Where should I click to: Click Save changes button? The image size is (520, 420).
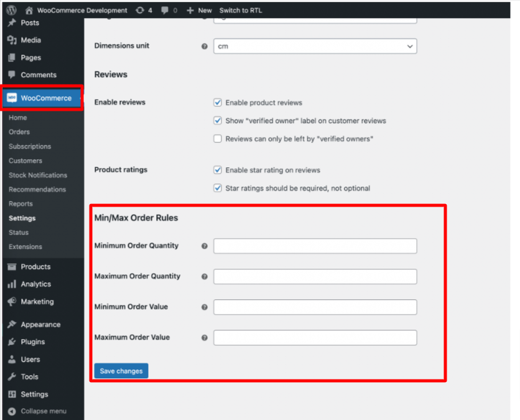coord(121,371)
